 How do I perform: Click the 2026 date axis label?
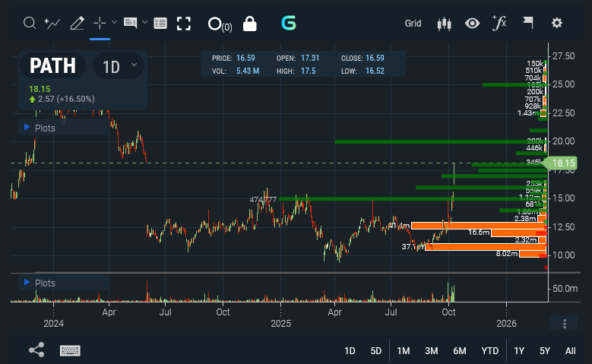click(506, 324)
